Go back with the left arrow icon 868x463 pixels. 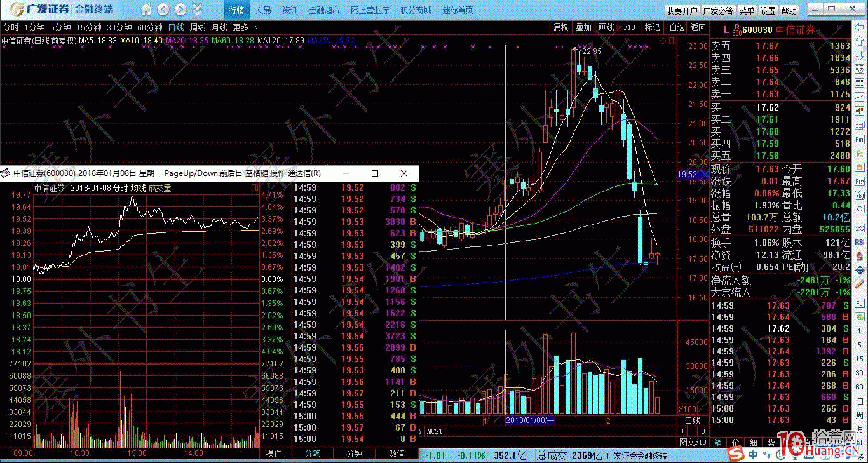pos(163,10)
